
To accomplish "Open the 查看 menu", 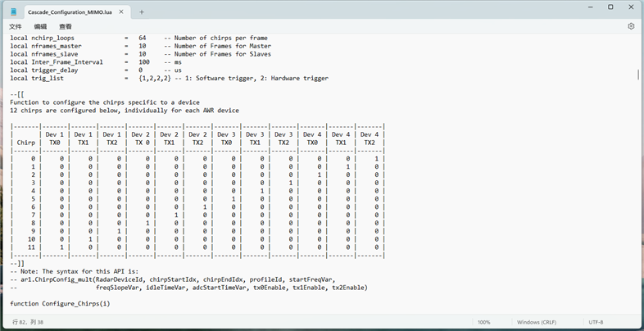I will tap(66, 26).
